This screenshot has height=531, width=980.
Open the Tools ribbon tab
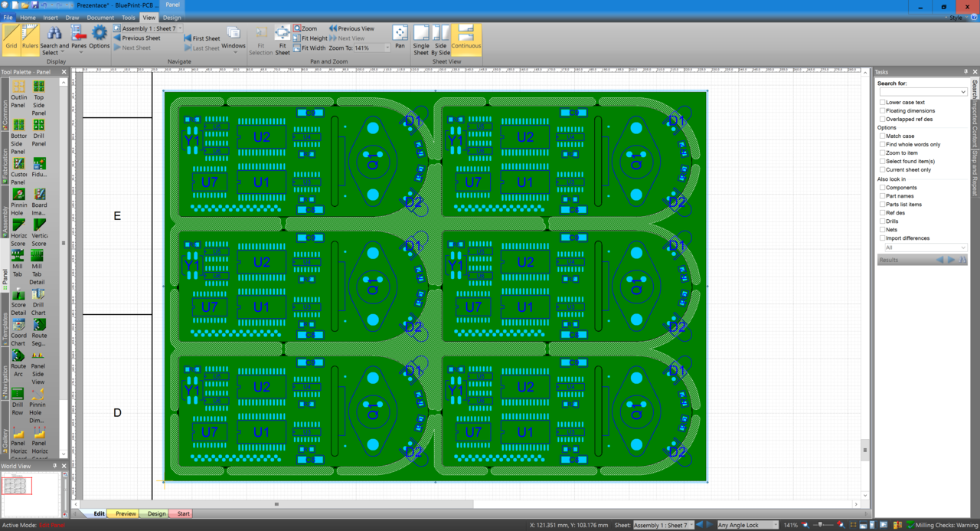[129, 18]
